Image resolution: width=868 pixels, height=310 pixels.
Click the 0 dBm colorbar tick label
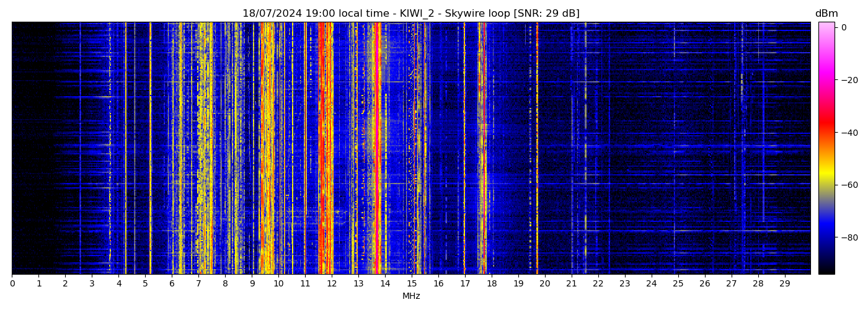coord(844,27)
